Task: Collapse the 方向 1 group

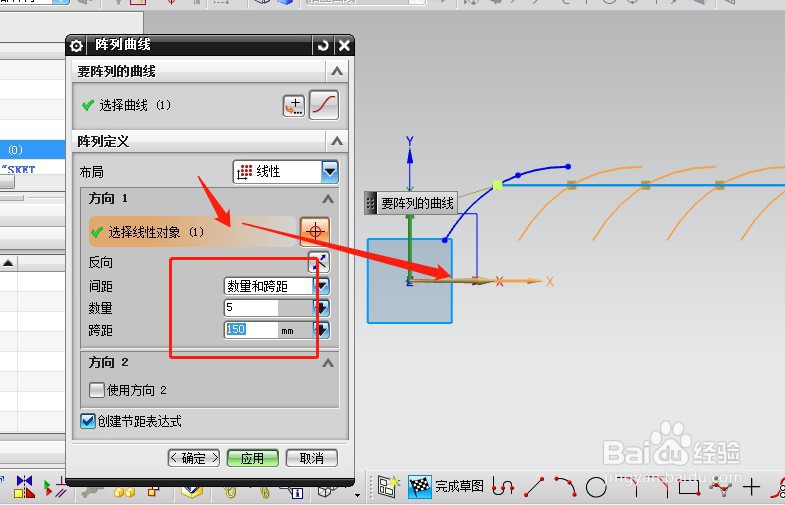Action: pos(328,199)
